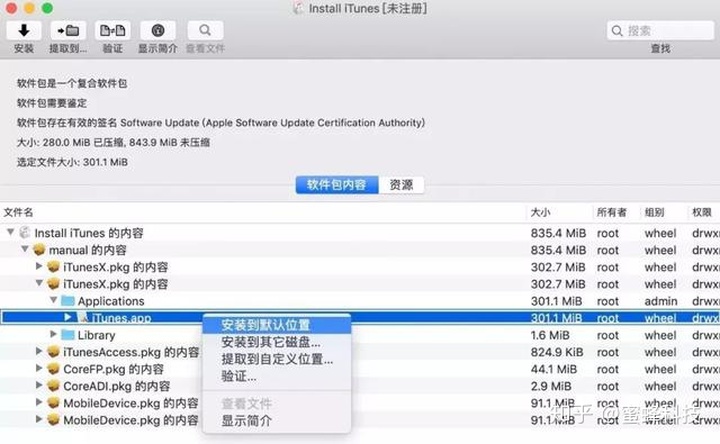
Task: Collapse the expanded iTunesX.pkg 的内容 row
Action: pyautogui.click(x=39, y=283)
